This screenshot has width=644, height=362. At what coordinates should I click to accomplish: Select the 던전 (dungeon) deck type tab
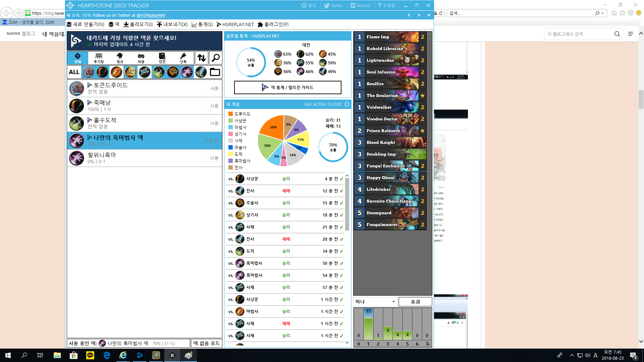tap(162, 58)
